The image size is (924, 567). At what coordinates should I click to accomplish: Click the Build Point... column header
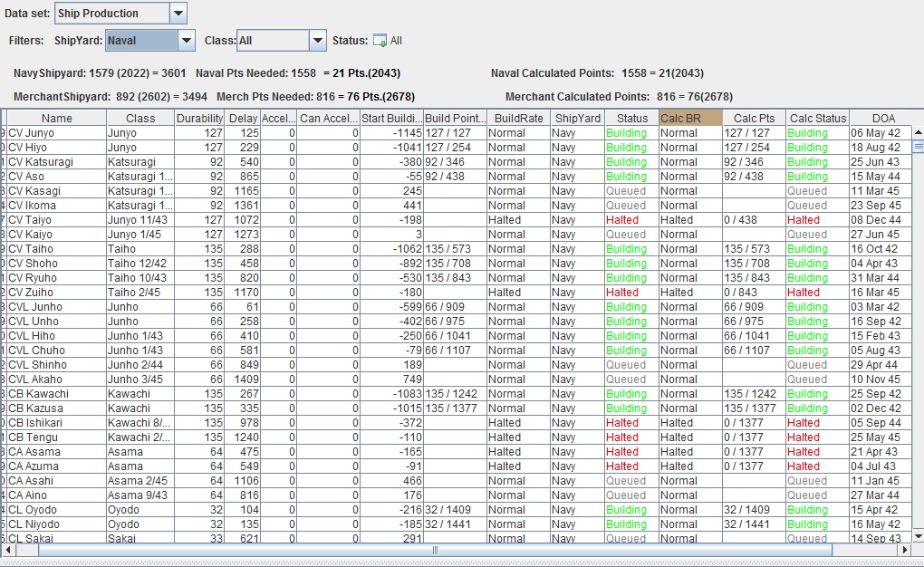456,118
